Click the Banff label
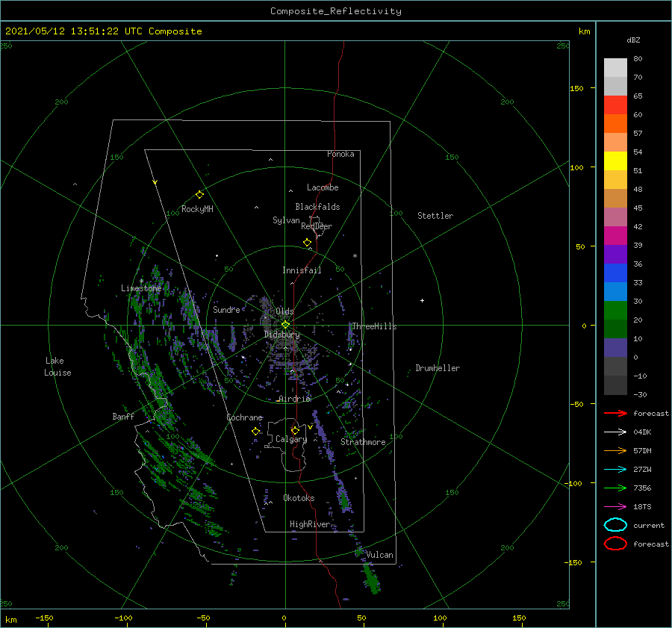 [x=123, y=416]
